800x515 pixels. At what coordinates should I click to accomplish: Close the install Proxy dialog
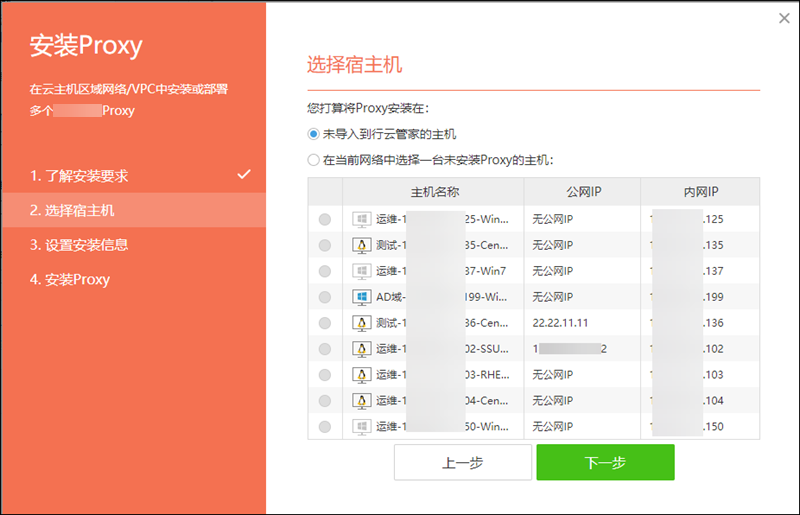(x=783, y=18)
